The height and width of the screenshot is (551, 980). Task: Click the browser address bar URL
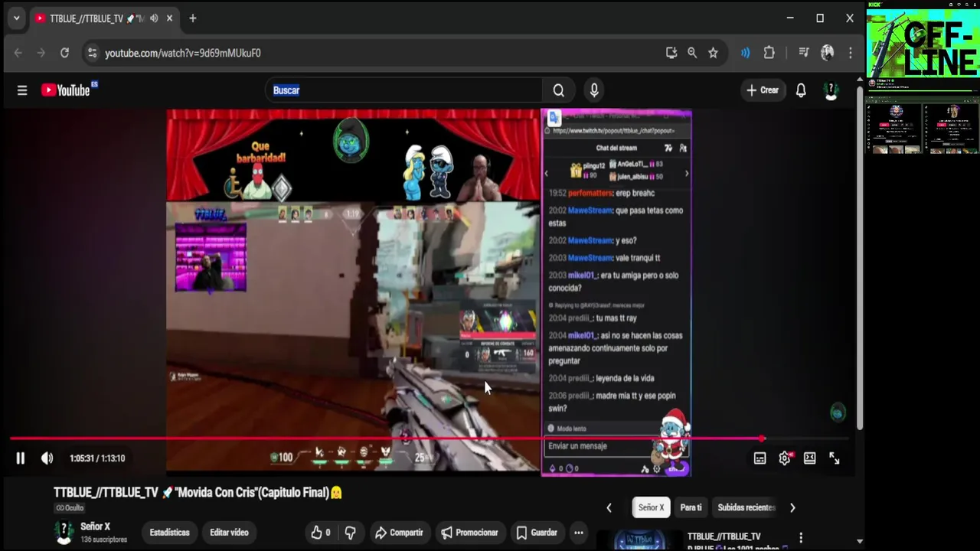[183, 53]
